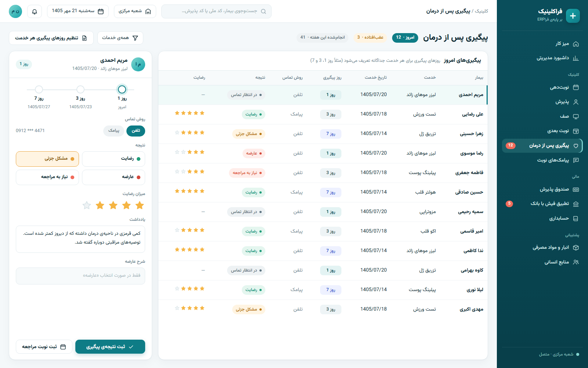Click the notification bell icon
This screenshot has height=368, width=588.
click(35, 11)
